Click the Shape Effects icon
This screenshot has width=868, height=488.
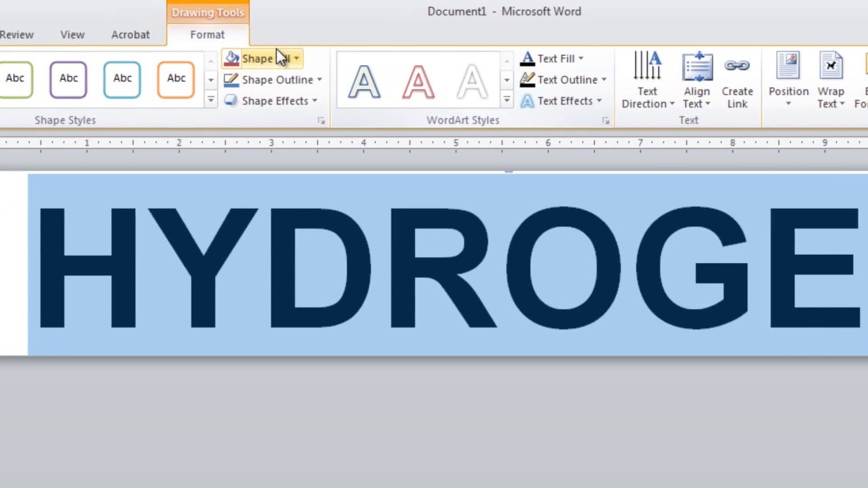click(x=231, y=101)
